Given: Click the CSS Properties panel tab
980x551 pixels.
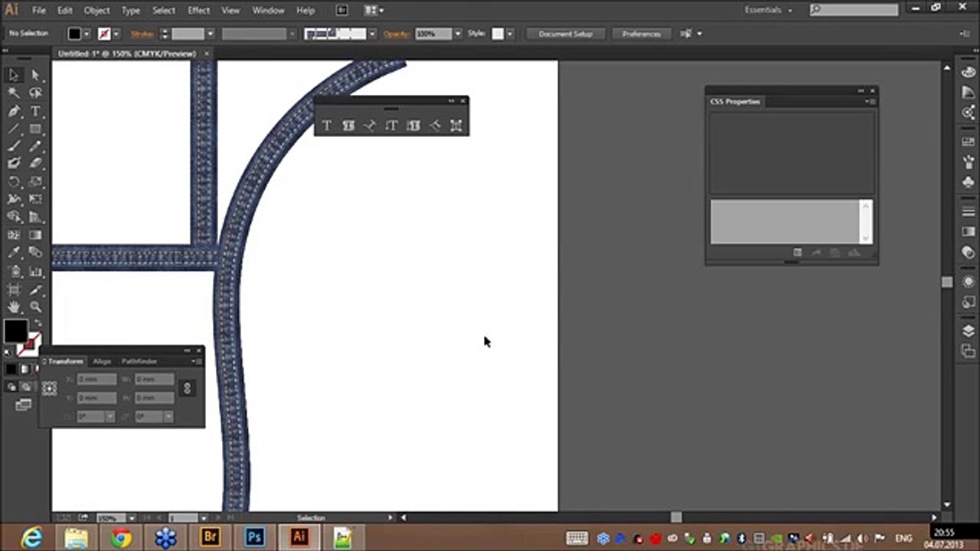Looking at the screenshot, I should click(x=735, y=102).
